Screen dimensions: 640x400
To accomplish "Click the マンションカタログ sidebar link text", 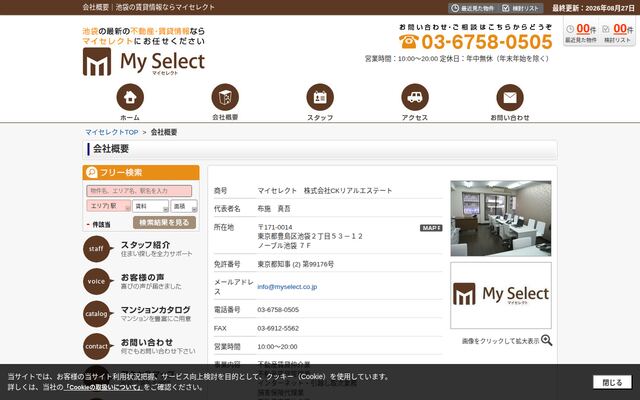I will (x=156, y=310).
